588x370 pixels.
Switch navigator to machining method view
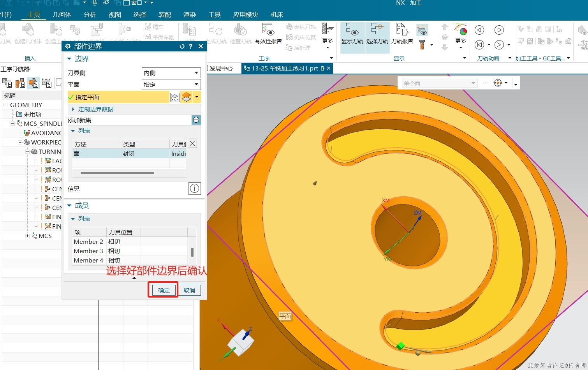[47, 83]
